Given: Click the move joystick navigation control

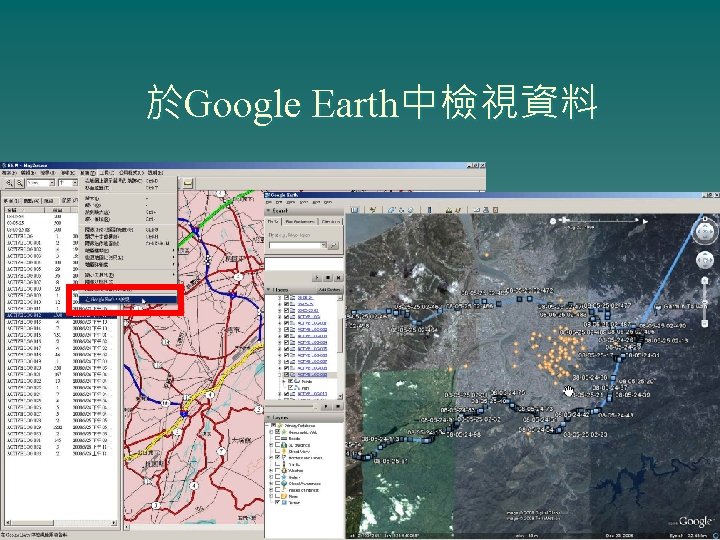Looking at the screenshot, I should 705,261.
